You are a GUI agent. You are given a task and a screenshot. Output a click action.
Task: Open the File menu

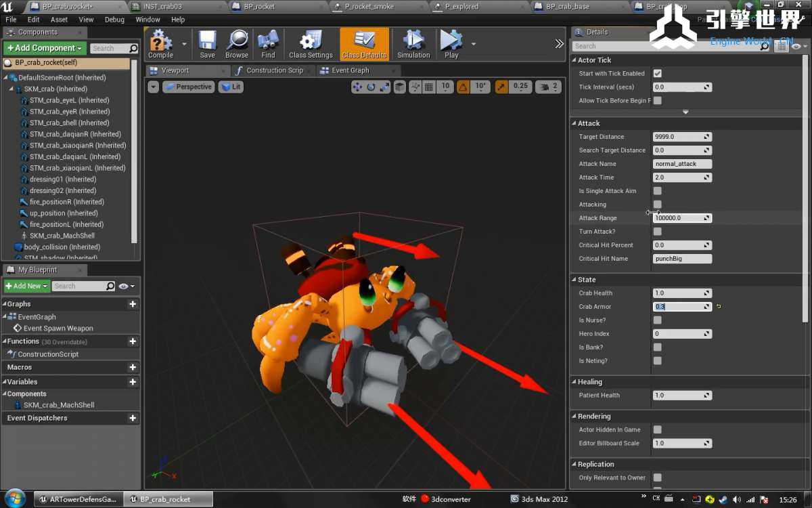[11, 20]
